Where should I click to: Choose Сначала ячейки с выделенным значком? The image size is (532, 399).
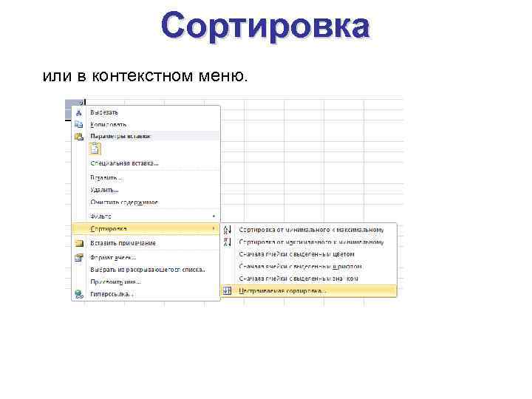coord(299,279)
